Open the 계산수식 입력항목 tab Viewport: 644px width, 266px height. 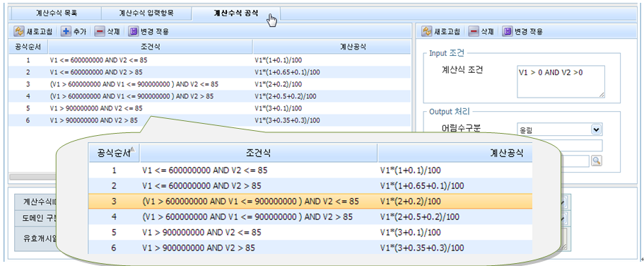(146, 13)
